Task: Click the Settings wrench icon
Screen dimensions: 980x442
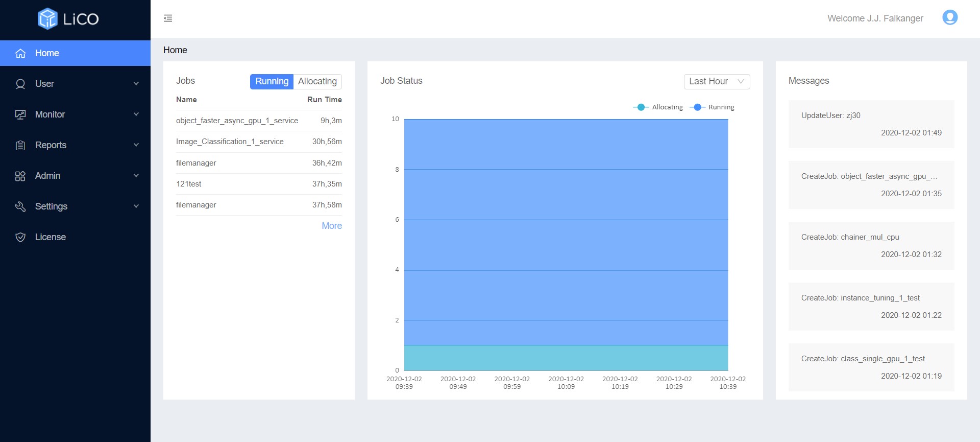Action: click(20, 206)
